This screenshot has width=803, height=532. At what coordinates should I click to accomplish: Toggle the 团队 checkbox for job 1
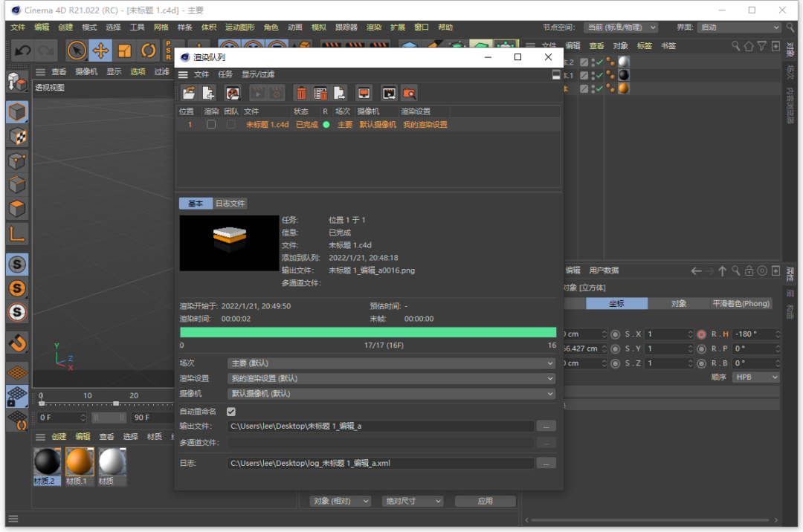click(x=231, y=125)
